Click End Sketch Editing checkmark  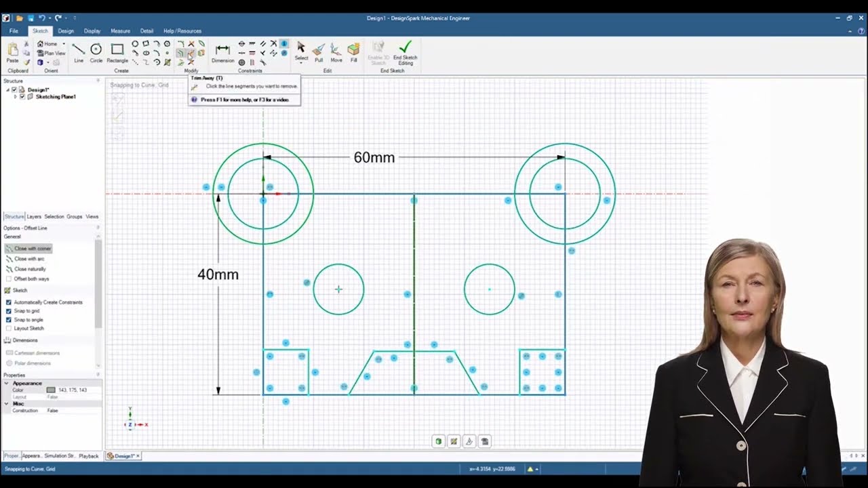pos(406,51)
